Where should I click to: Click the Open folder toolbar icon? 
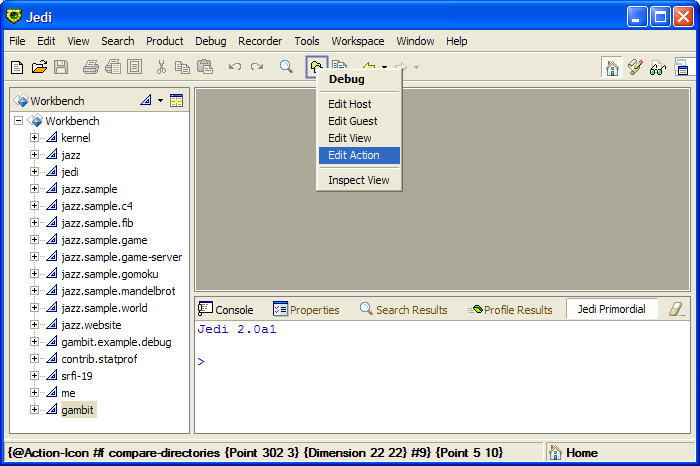tap(39, 67)
